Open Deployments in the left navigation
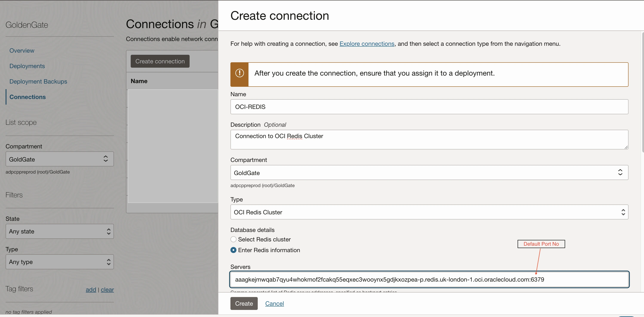 coord(27,66)
